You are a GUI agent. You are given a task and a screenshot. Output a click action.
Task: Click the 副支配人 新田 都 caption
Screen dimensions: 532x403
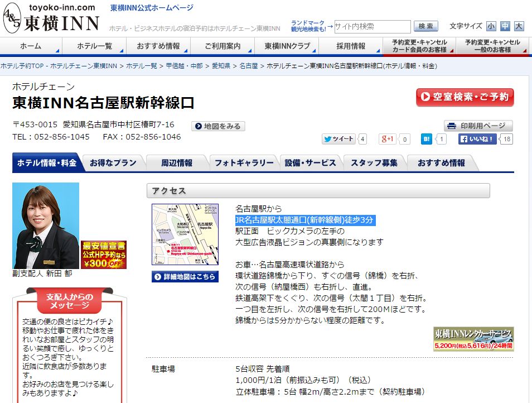click(x=42, y=274)
